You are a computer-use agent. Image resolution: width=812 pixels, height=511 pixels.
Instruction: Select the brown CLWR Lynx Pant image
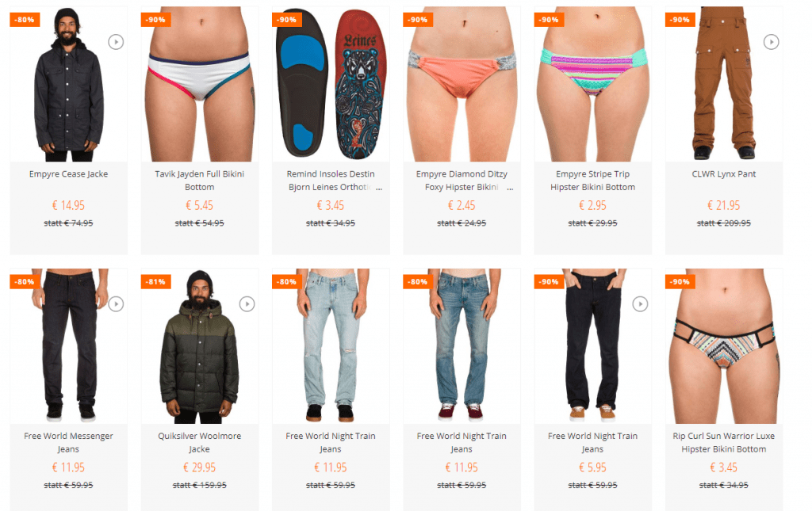[x=723, y=84]
